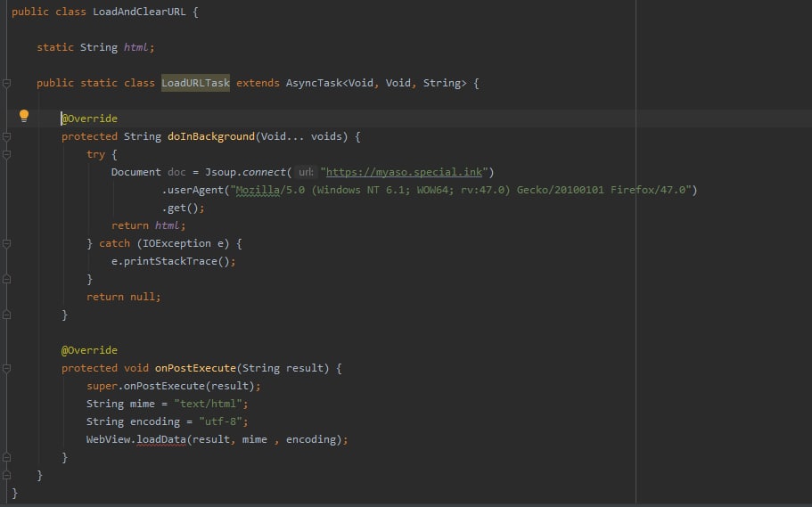The image size is (812, 507).
Task: Select the highlighted LoadURLTask class name
Action: pos(195,83)
